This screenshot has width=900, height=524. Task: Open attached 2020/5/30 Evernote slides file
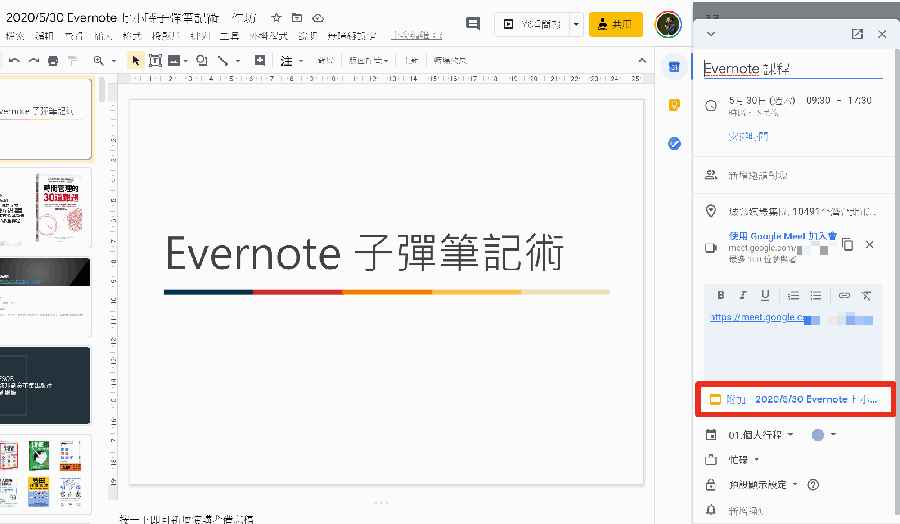(x=794, y=399)
